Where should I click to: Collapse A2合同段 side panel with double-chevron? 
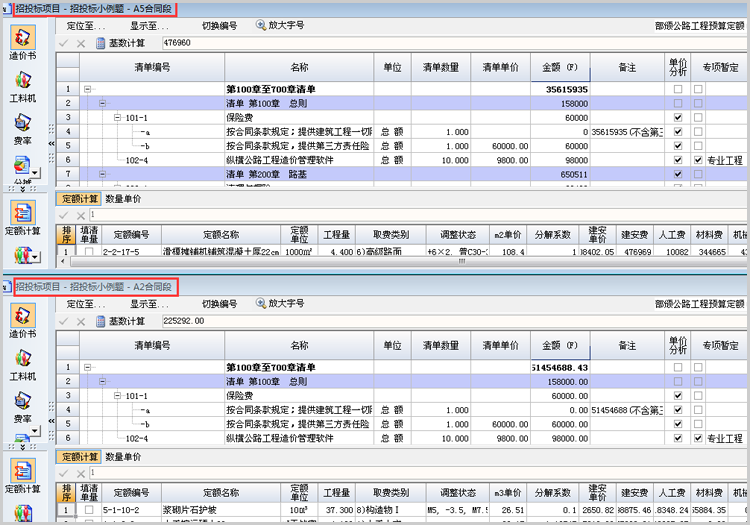point(51,421)
